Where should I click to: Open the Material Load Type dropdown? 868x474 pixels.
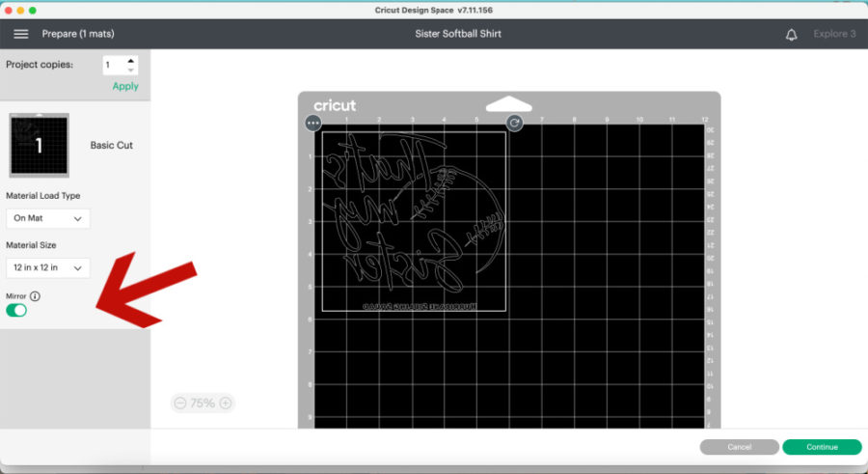48,218
